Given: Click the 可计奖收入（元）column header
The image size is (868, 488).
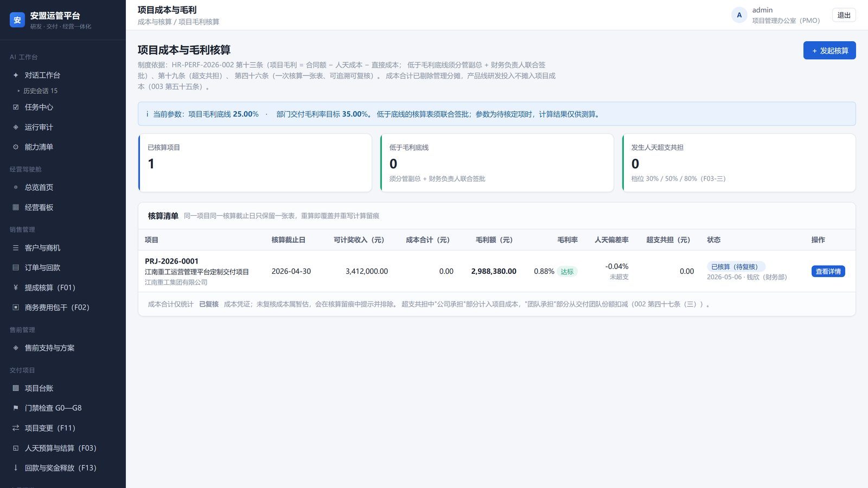Looking at the screenshot, I should [359, 240].
